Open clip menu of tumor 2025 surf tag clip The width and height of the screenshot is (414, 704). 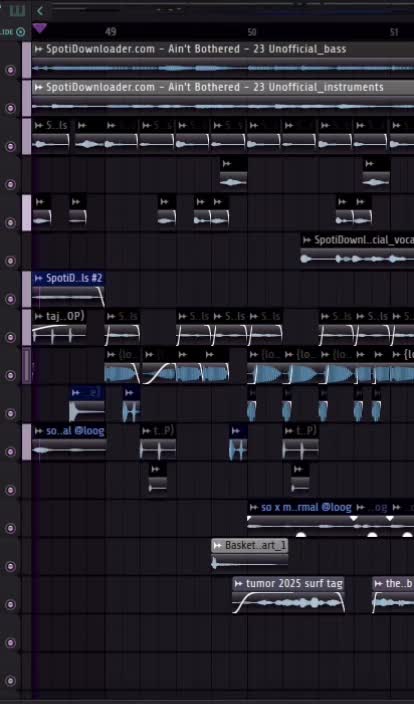239,584
